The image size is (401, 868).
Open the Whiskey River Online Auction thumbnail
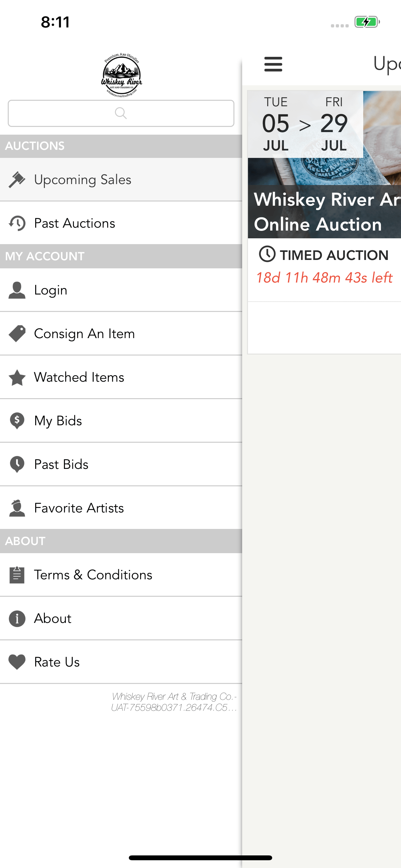pyautogui.click(x=324, y=164)
